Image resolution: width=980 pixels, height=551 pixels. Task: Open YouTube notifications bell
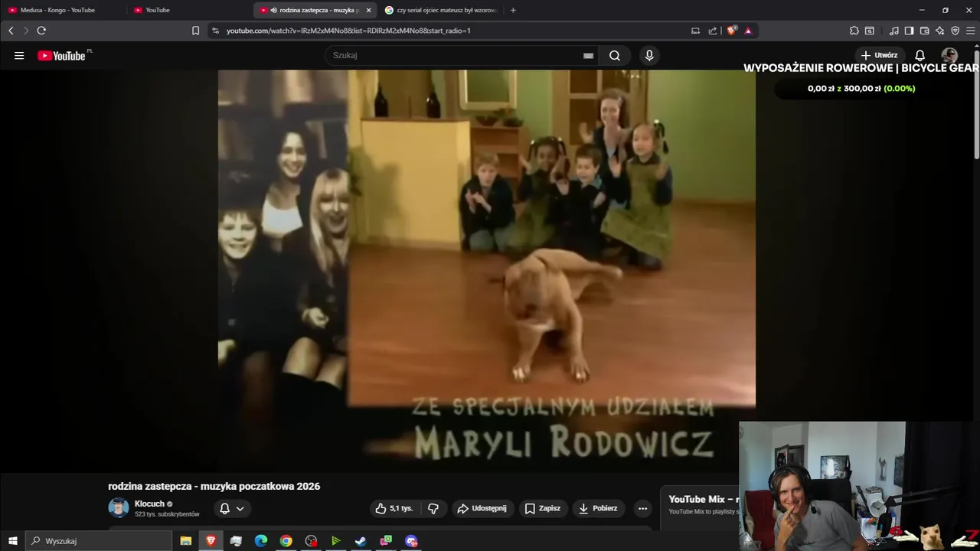(920, 55)
